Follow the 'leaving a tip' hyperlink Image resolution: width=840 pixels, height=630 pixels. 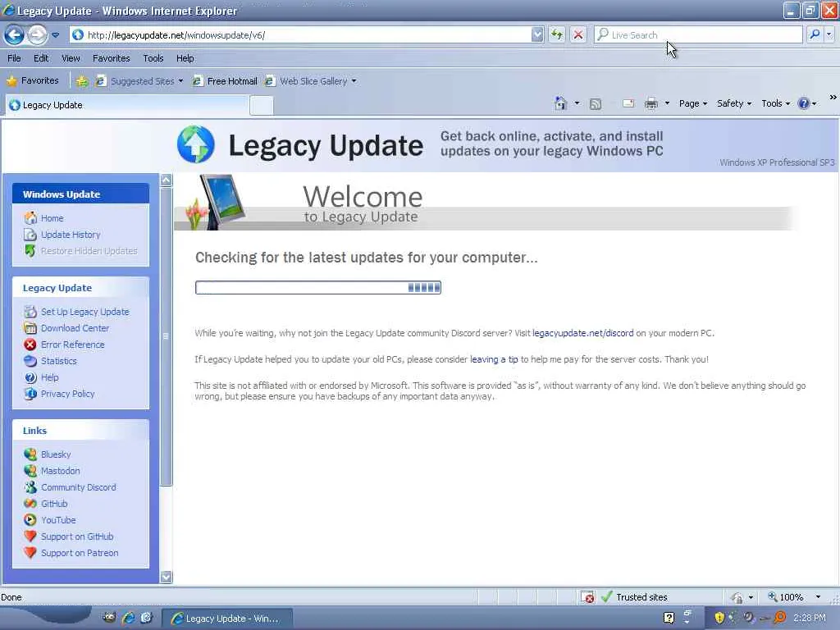pyautogui.click(x=494, y=359)
